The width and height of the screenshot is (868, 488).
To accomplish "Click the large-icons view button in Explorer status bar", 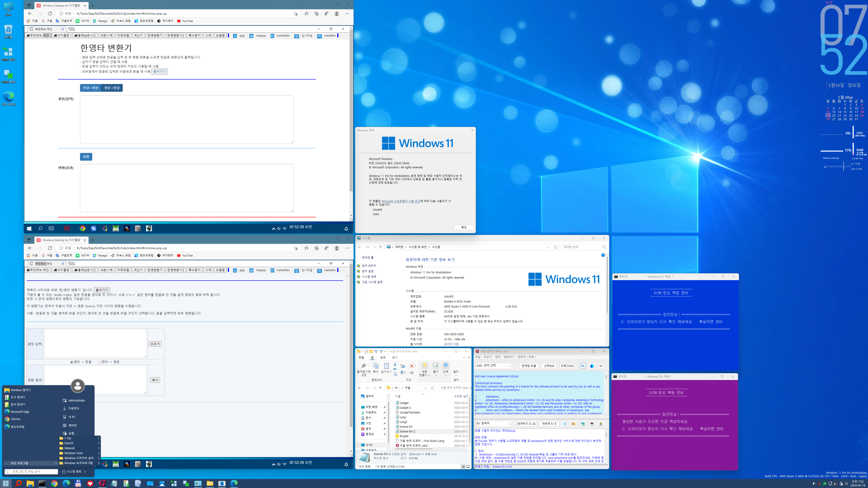I will [468, 467].
